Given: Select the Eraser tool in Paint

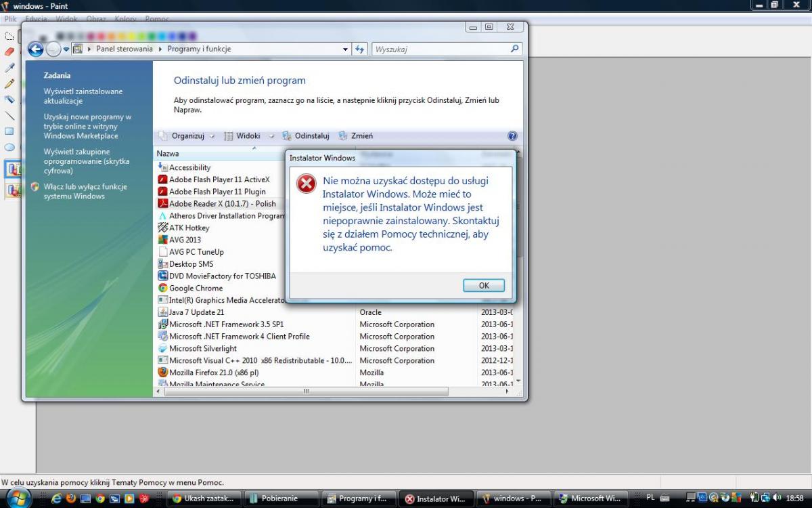Looking at the screenshot, I should 9,51.
